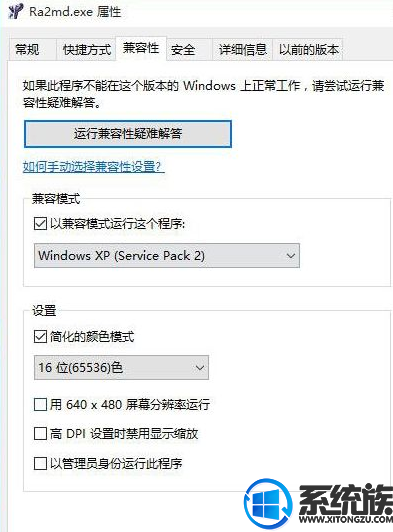Expand the Windows XP (Service Pack 2) dropdown
Viewport: 393px width, 532px height.
(167, 255)
